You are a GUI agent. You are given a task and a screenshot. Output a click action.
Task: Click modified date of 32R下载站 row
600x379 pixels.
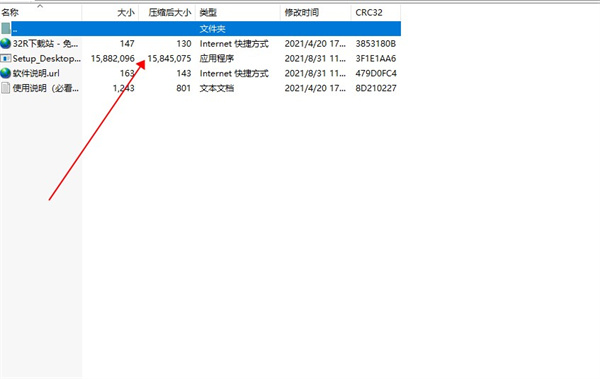tap(315, 44)
